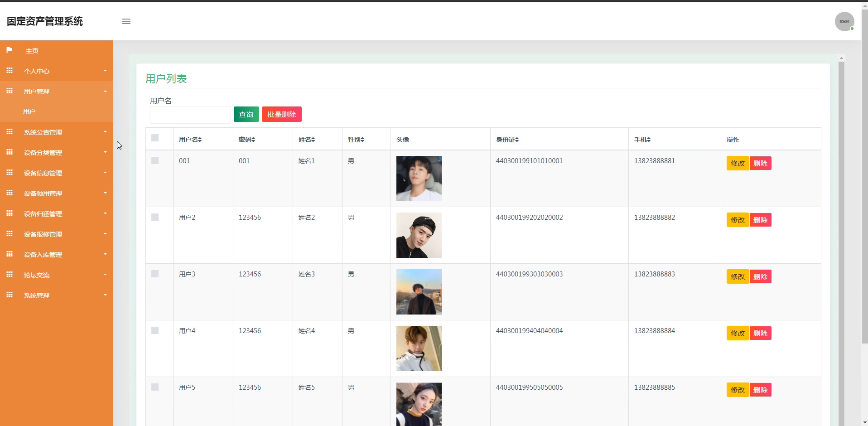
Task: Click ID number 440300199202020002
Action: 529,218
